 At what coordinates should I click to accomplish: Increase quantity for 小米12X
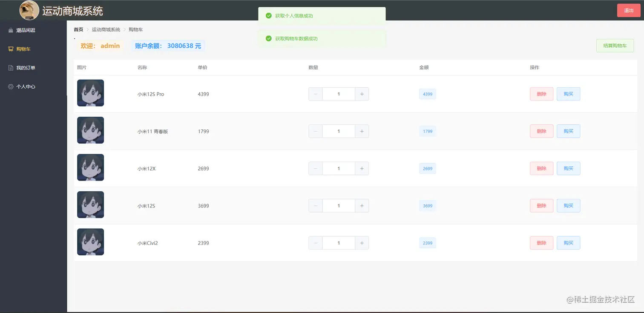coord(362,169)
